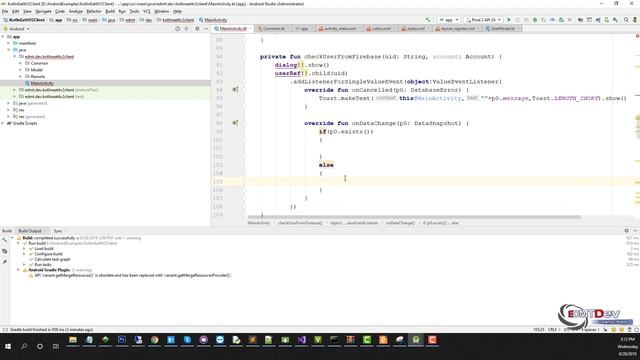Click checkUserFromFirebase() in editor breadcrumb

[300, 223]
